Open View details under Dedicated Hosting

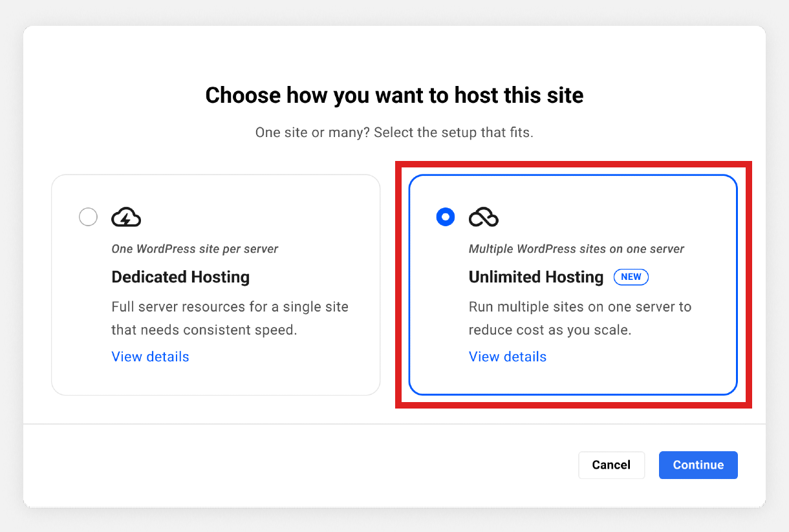150,357
